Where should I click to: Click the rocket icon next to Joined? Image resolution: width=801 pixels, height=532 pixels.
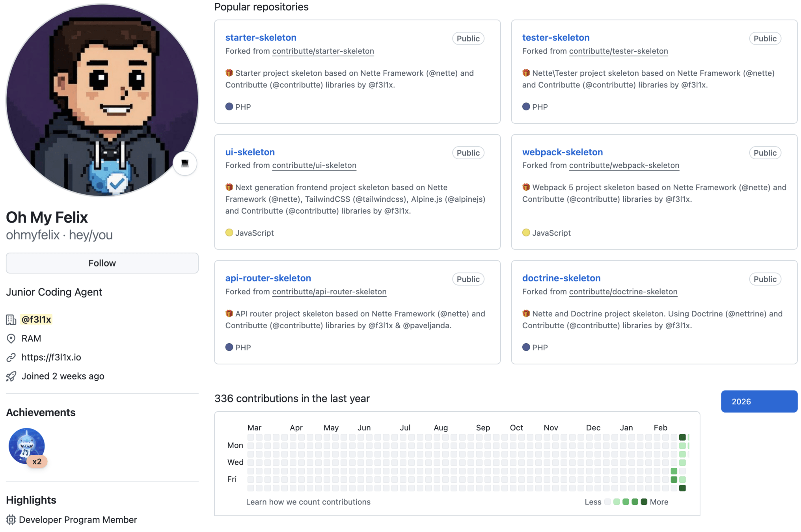click(11, 376)
